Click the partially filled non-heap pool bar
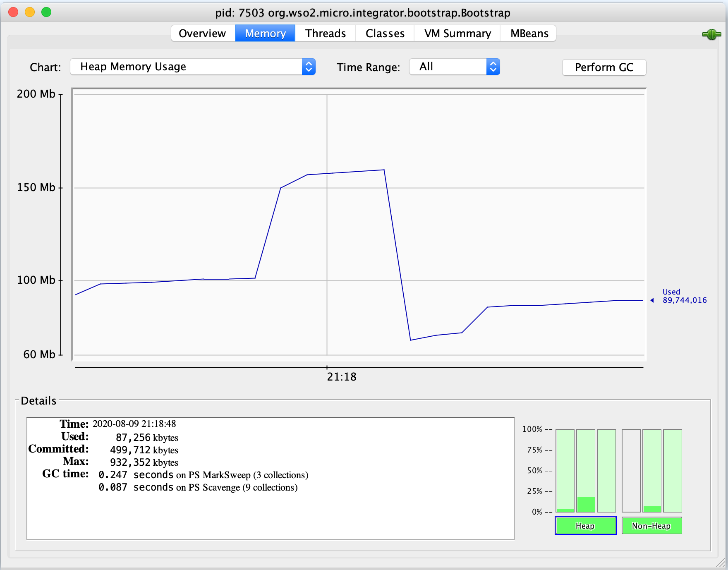This screenshot has height=570, width=728. pyautogui.click(x=653, y=472)
